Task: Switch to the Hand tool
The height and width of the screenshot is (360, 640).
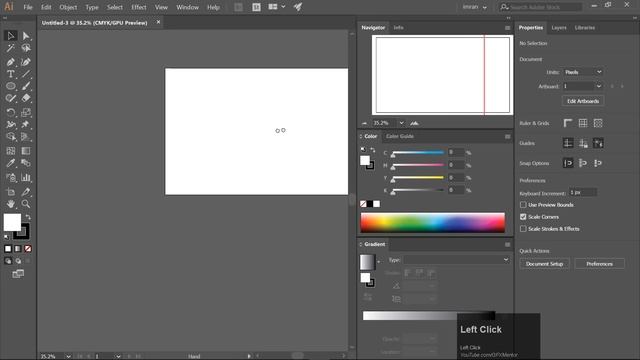Action: point(11,204)
